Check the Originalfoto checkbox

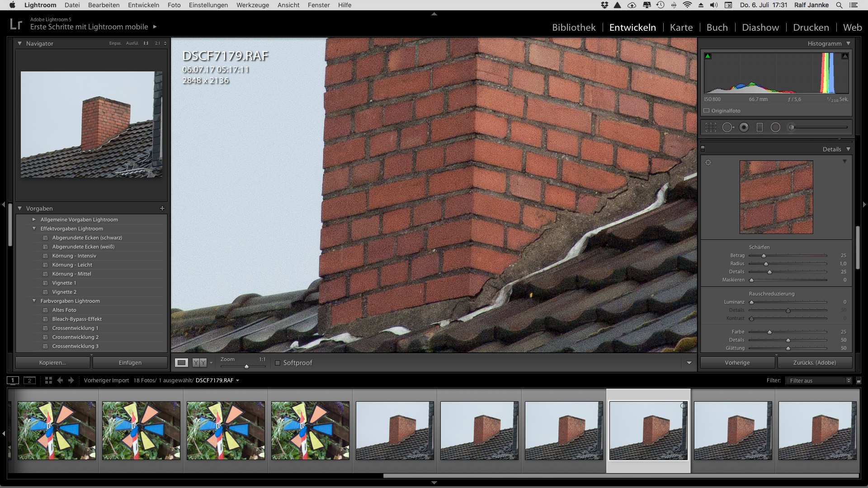click(707, 111)
